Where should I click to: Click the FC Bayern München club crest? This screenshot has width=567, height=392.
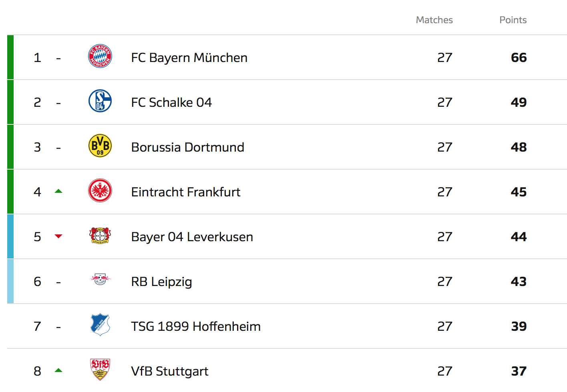[x=100, y=56]
